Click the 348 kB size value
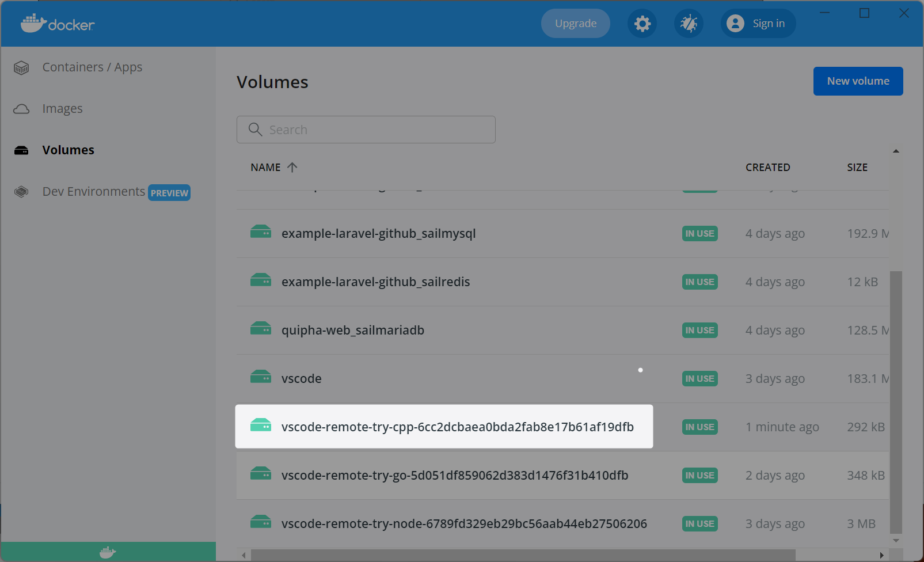This screenshot has width=924, height=562. click(866, 476)
